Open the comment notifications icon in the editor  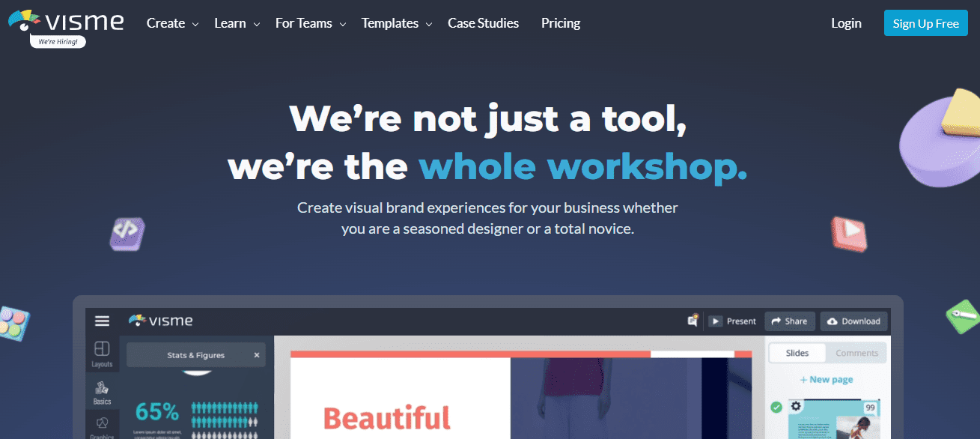(x=693, y=321)
